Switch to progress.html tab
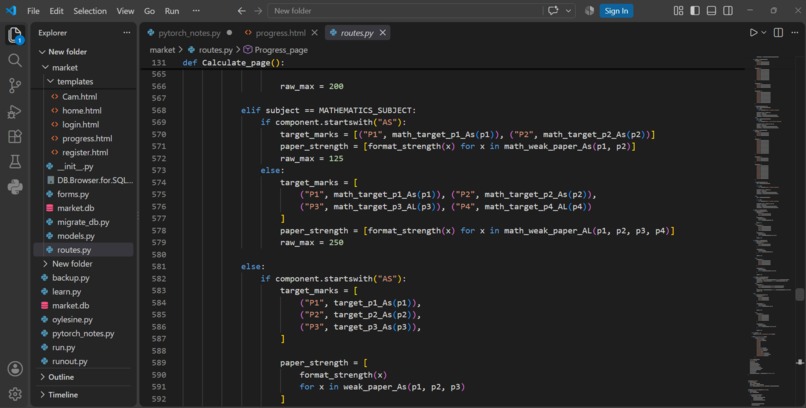 [x=280, y=33]
